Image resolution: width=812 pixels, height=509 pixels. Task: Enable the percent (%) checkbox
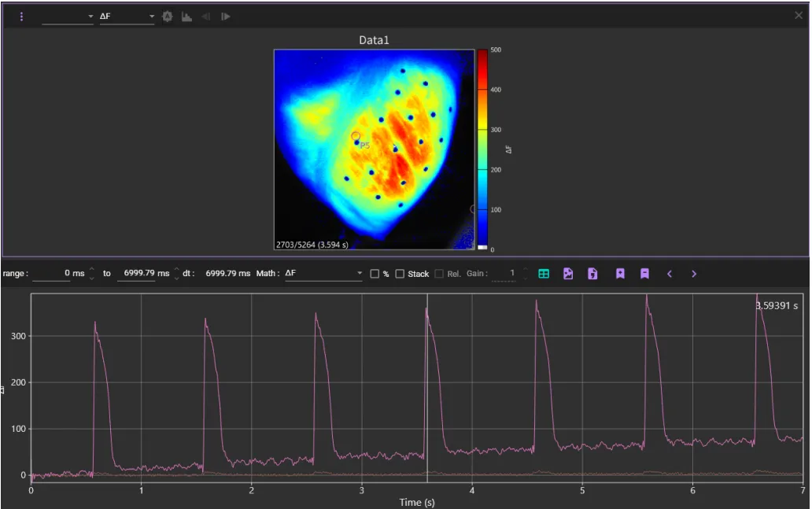(x=375, y=274)
